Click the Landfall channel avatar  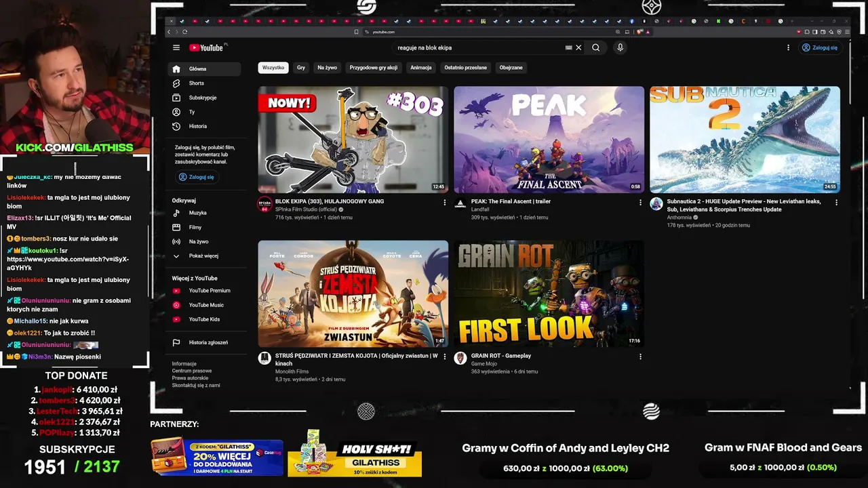coord(460,204)
